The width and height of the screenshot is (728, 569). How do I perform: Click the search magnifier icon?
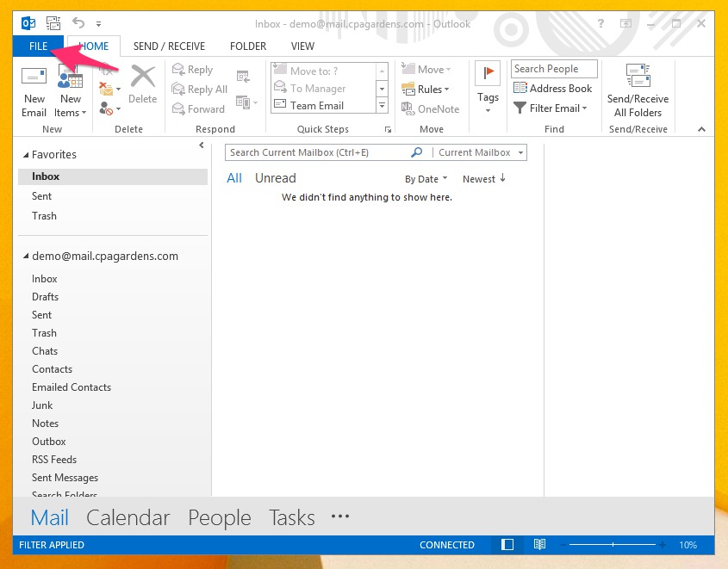coord(417,152)
